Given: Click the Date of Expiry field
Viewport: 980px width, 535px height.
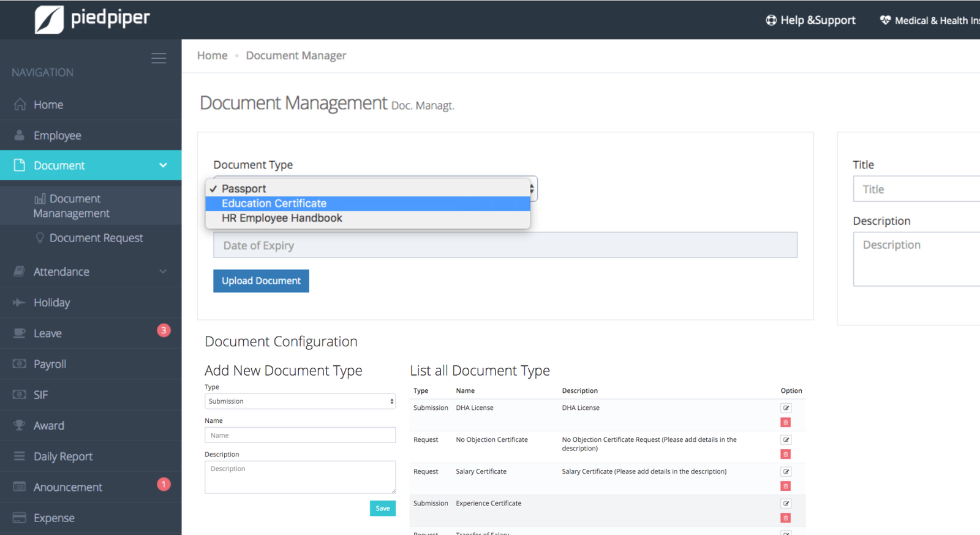Looking at the screenshot, I should click(505, 245).
